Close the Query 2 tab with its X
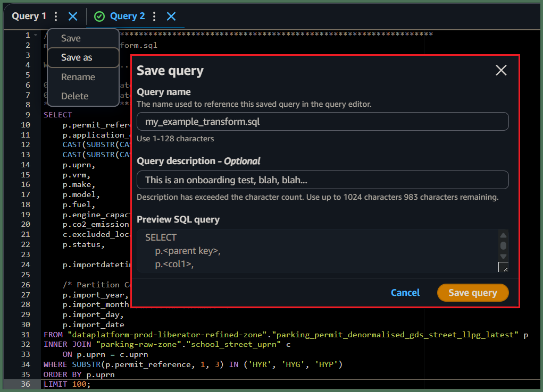This screenshot has width=543, height=392. [x=171, y=16]
